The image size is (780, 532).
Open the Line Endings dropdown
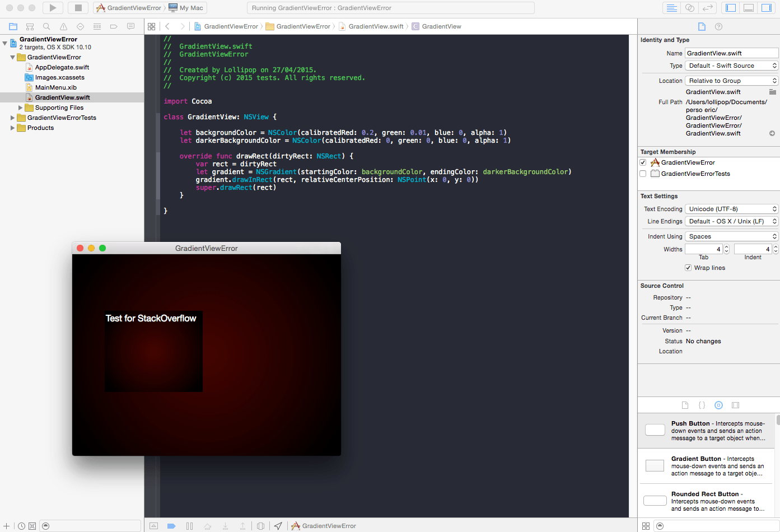(x=732, y=221)
